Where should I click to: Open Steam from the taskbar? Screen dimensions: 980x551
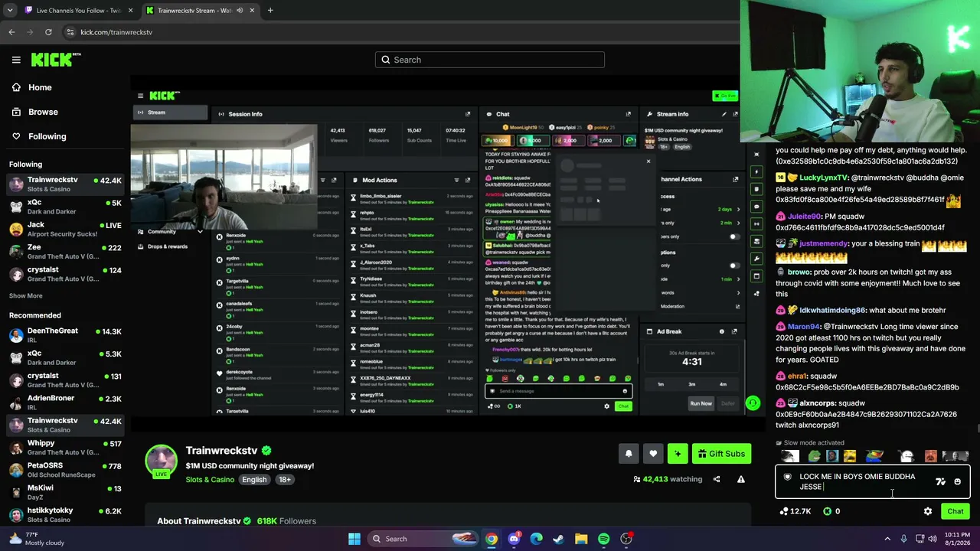[x=558, y=539]
